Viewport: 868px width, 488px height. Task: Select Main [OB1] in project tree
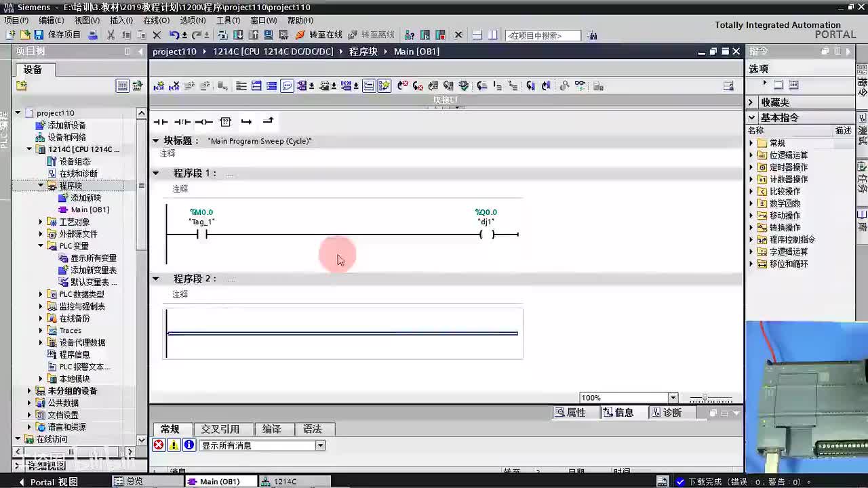[x=90, y=210]
